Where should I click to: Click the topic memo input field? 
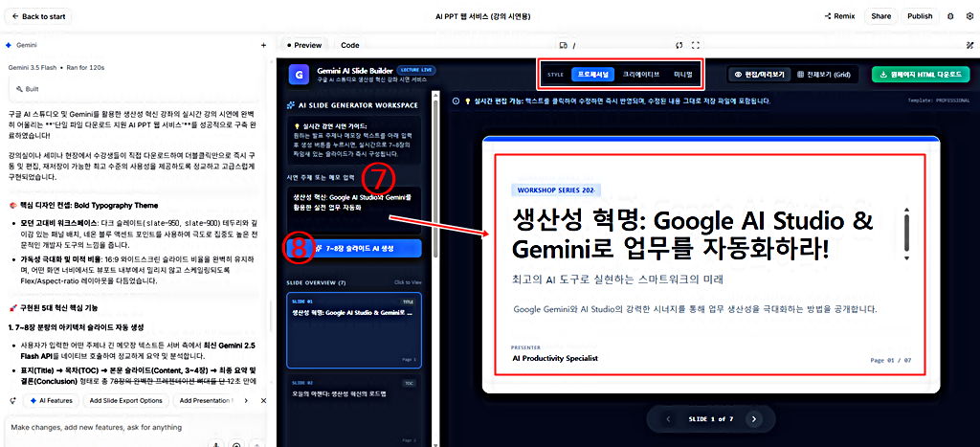(x=353, y=210)
